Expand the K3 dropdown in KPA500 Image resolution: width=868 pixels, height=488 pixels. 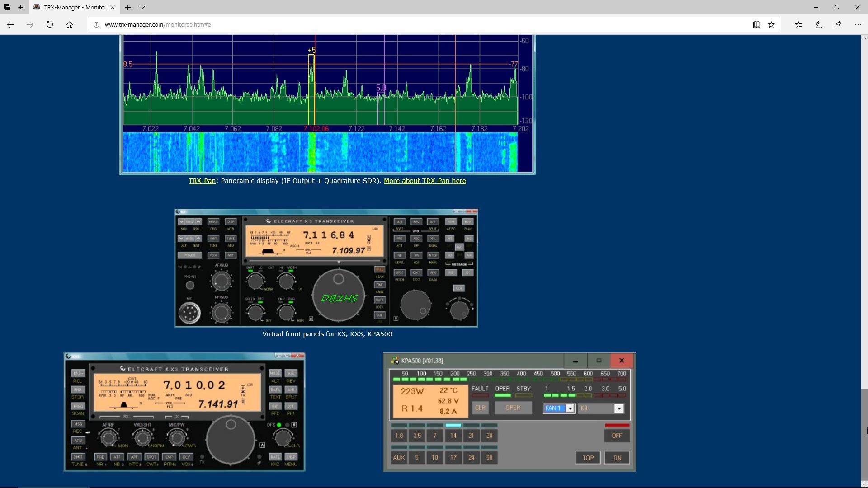click(619, 408)
